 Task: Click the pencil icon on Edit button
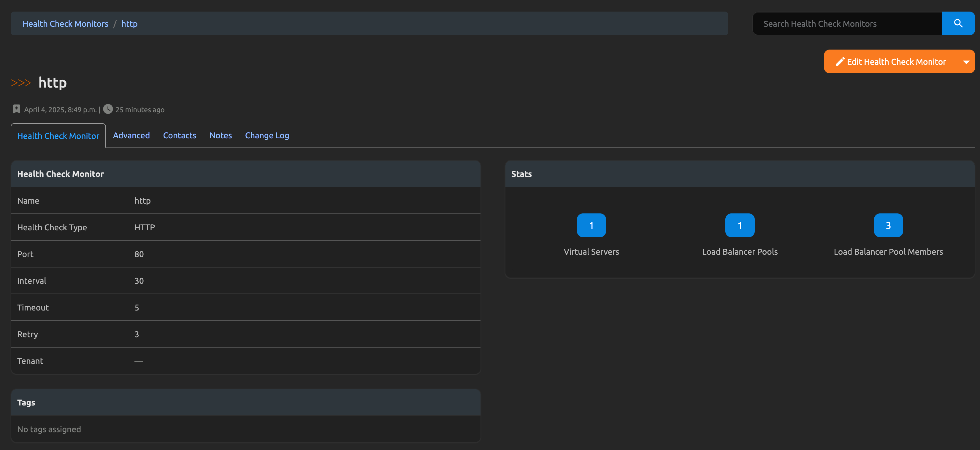pyautogui.click(x=840, y=62)
